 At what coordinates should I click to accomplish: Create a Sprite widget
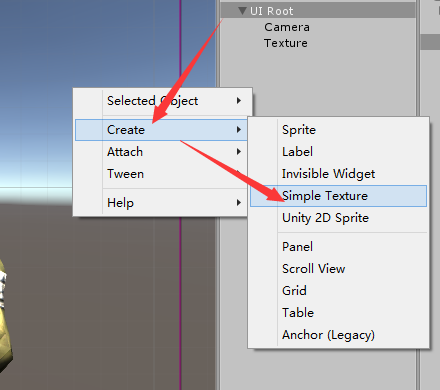point(338,130)
